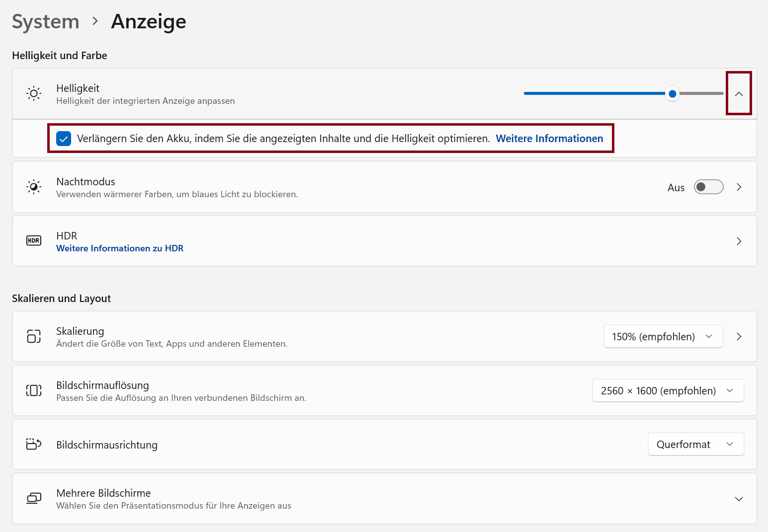The width and height of the screenshot is (768, 532).
Task: Open HDR settings via its arrow
Action: [x=739, y=241]
